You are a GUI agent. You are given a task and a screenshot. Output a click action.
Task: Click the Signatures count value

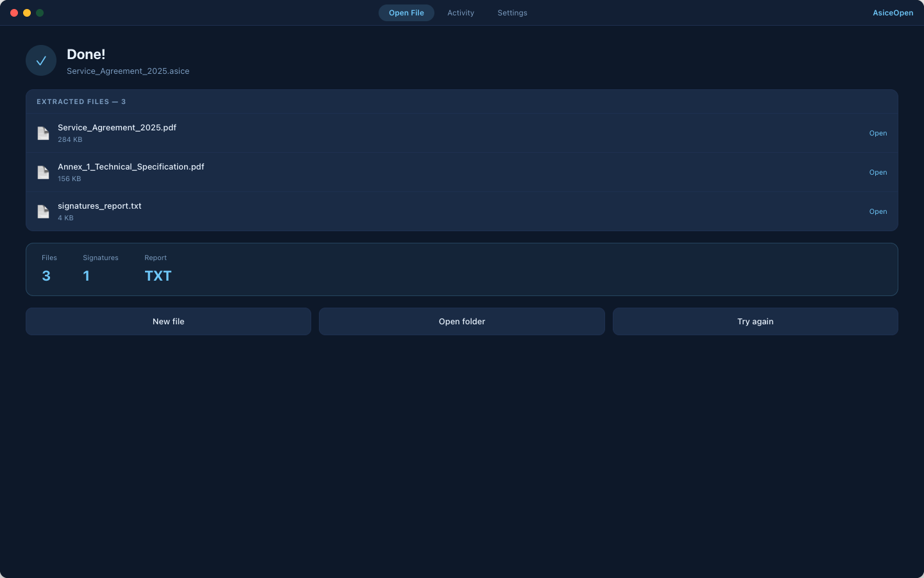click(87, 276)
